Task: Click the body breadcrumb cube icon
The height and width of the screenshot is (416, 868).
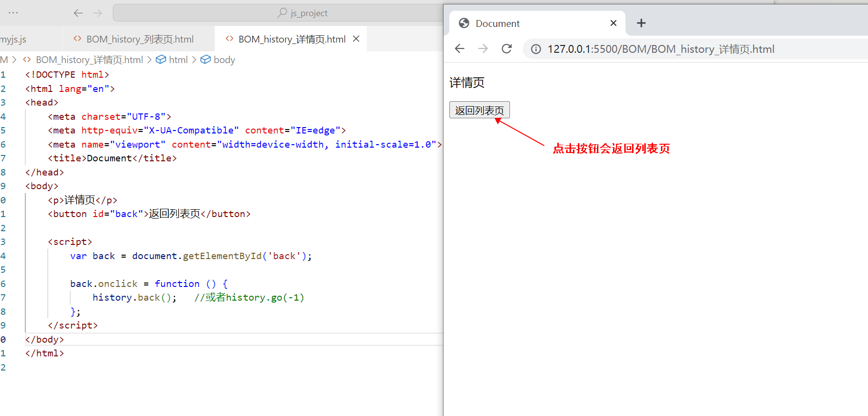Action: [206, 60]
